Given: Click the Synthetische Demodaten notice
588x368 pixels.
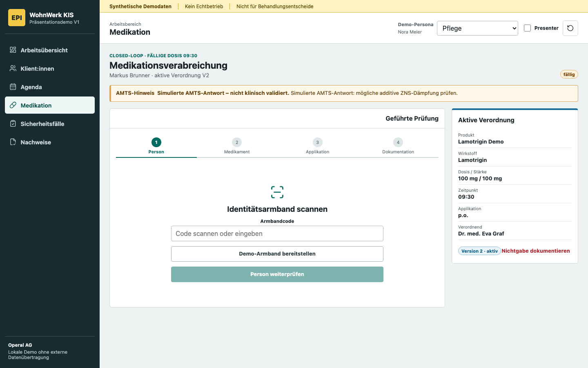Looking at the screenshot, I should [x=140, y=7].
